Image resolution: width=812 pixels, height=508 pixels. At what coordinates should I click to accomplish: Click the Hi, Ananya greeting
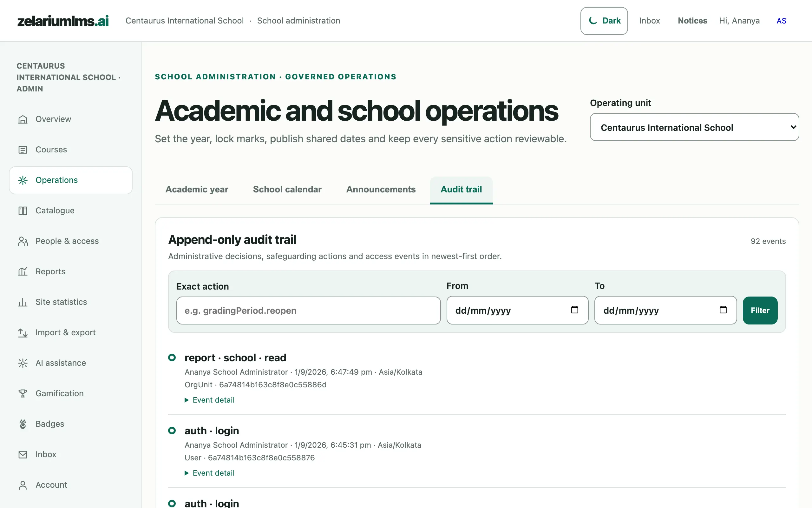pyautogui.click(x=739, y=21)
